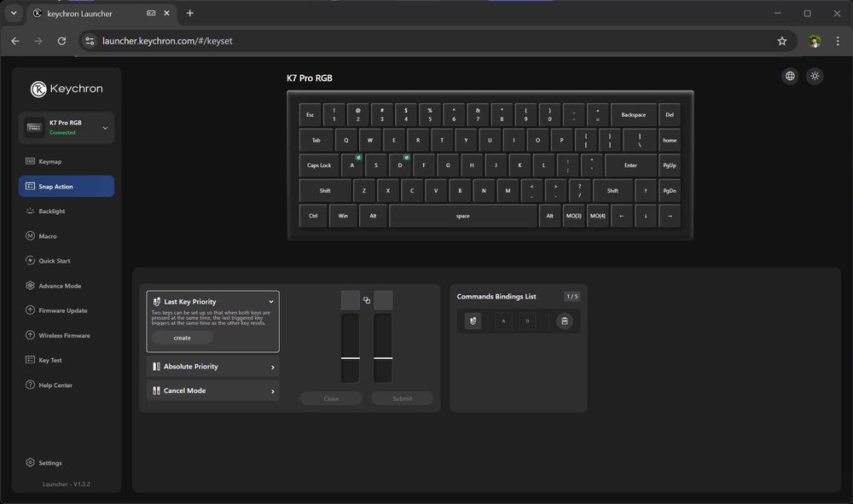The image size is (853, 504).
Task: Click the Firmware Update upload icon
Action: [30, 310]
